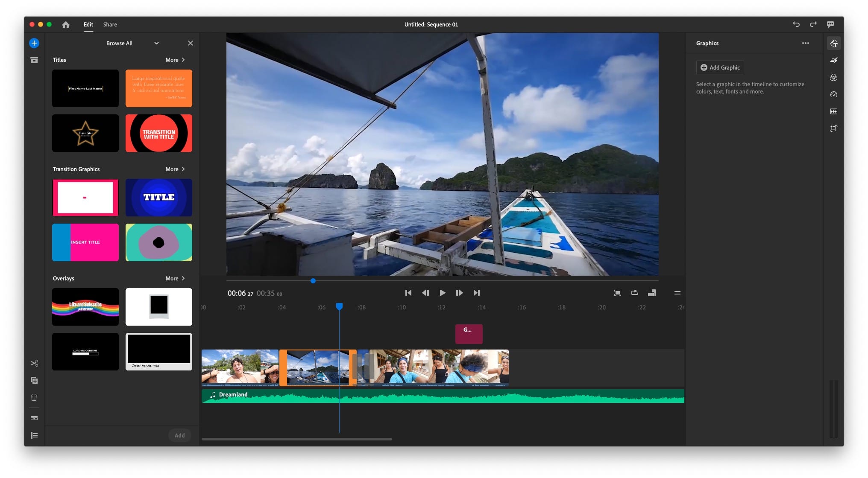
Task: Expand More under Transition Graphics
Action: tap(175, 169)
